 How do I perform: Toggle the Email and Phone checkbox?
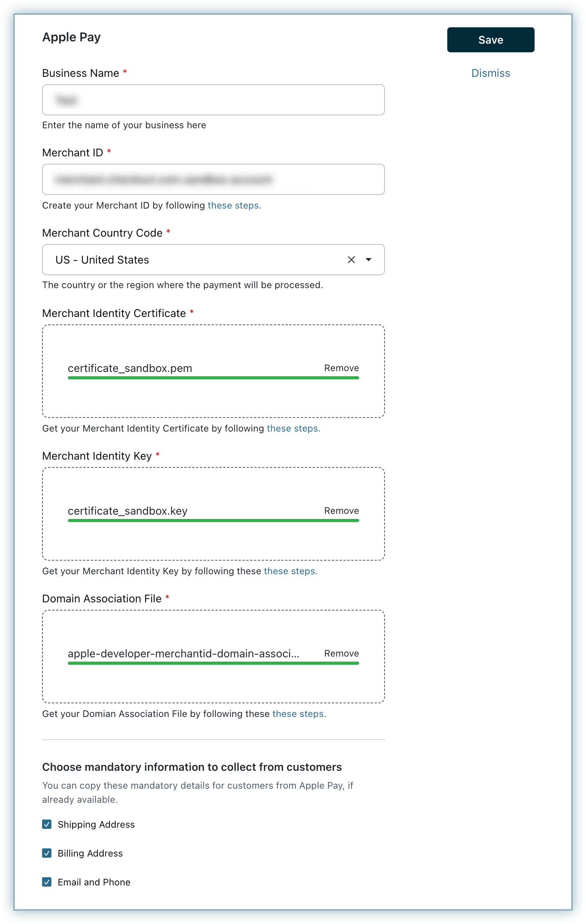click(47, 882)
